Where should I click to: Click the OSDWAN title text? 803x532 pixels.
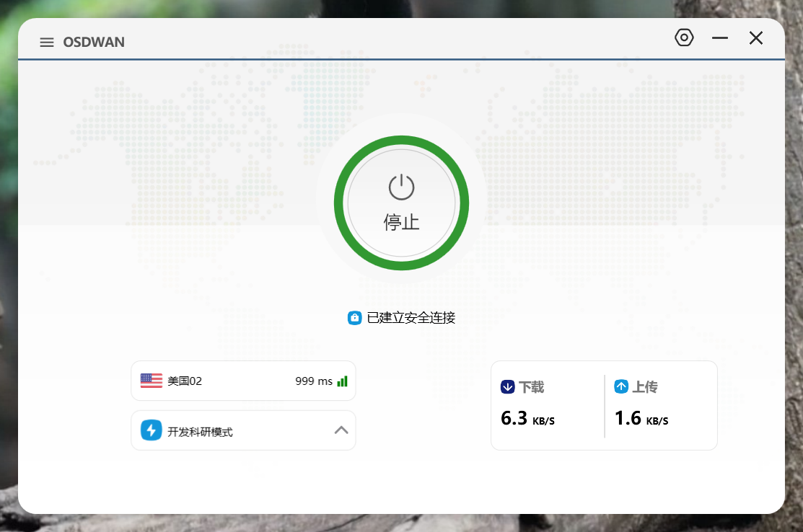[94, 43]
